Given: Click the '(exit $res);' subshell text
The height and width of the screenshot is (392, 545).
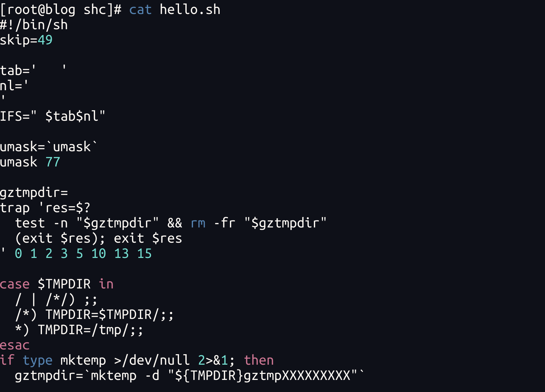Looking at the screenshot, I should coord(60,239).
